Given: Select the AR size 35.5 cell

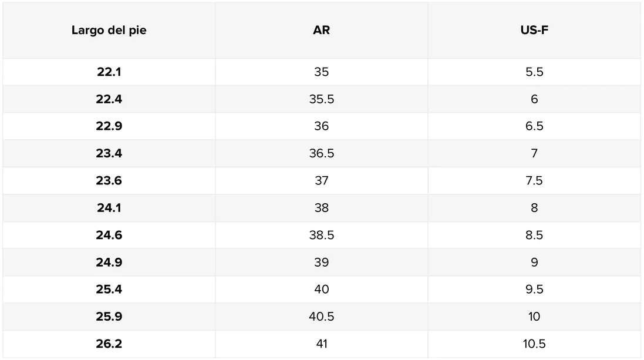Looking at the screenshot, I should 321,99.
